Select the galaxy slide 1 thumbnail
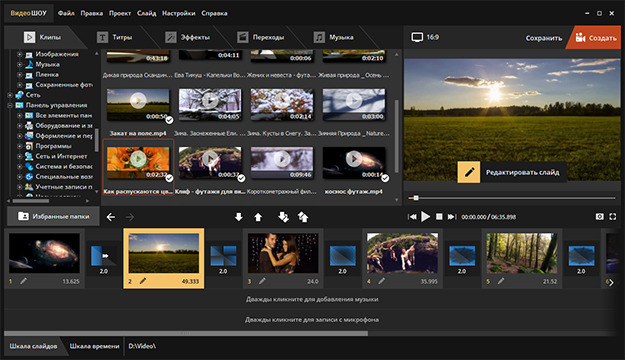This screenshot has width=625, height=360. coord(44,253)
